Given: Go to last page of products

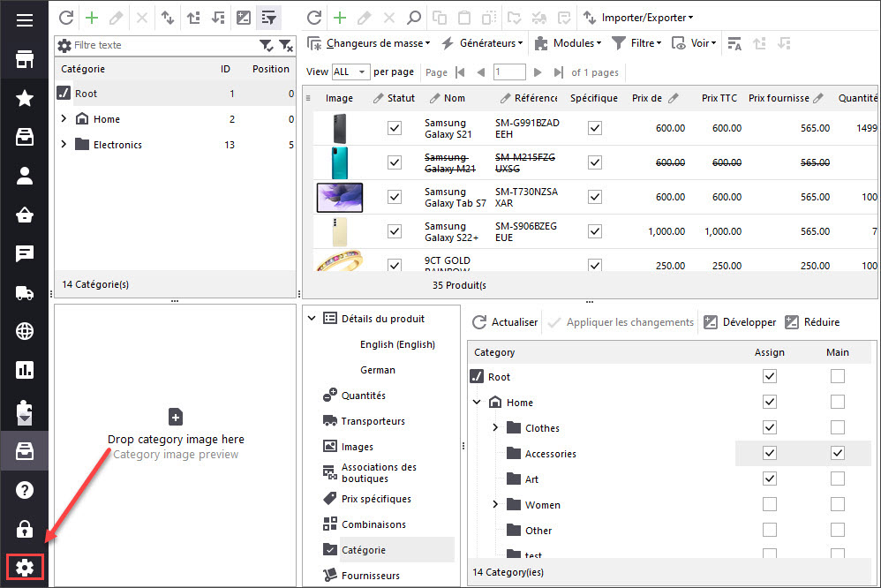Looking at the screenshot, I should click(558, 72).
